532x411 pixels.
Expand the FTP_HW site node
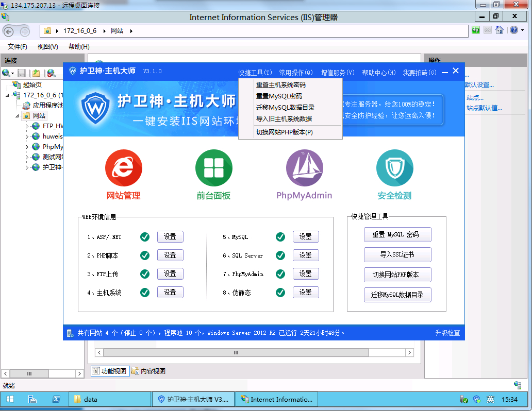tap(27, 126)
